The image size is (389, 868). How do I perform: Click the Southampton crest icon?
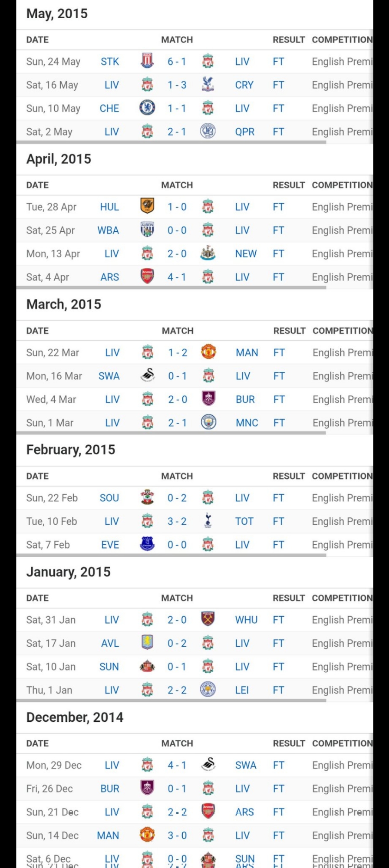[147, 497]
